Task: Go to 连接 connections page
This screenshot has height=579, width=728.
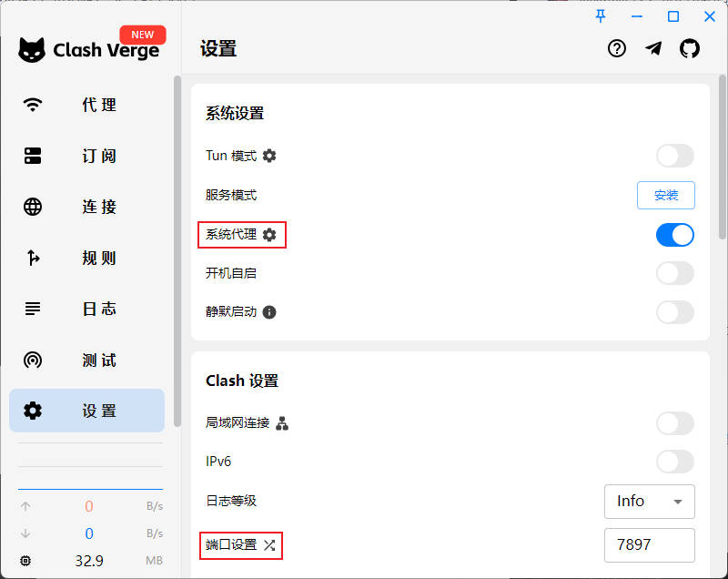Action: 86,207
